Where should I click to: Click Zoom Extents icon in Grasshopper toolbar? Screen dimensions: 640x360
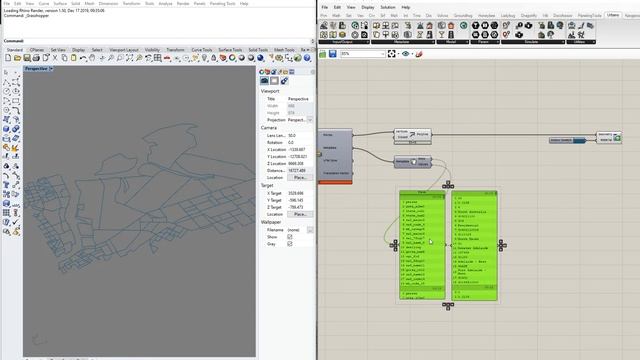point(391,54)
